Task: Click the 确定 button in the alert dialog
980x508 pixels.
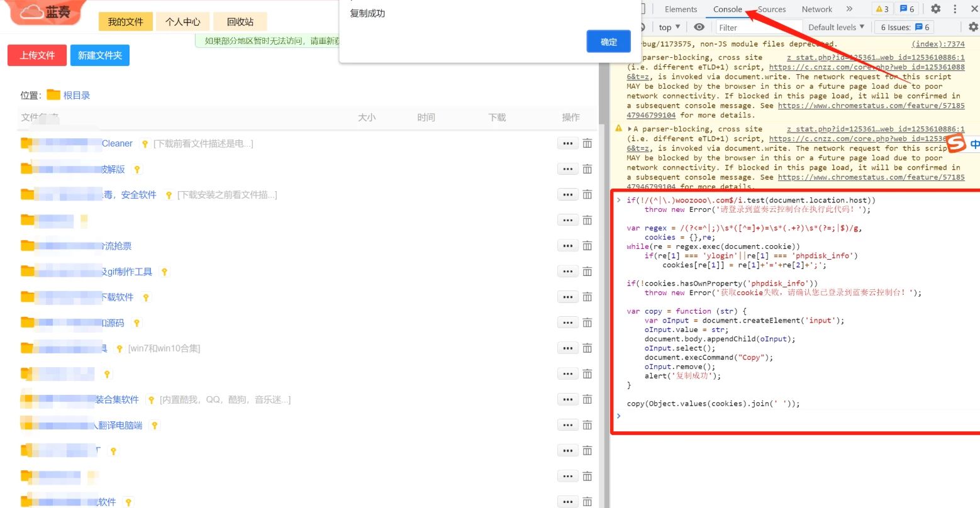Action: click(608, 41)
